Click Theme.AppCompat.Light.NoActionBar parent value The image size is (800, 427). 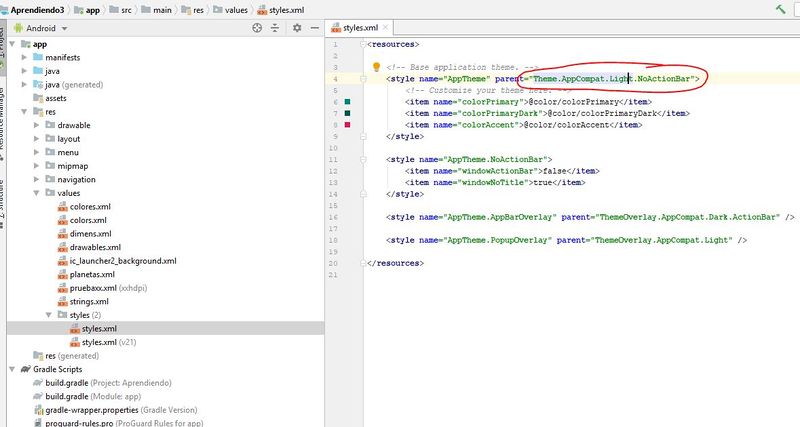pyautogui.click(x=611, y=79)
